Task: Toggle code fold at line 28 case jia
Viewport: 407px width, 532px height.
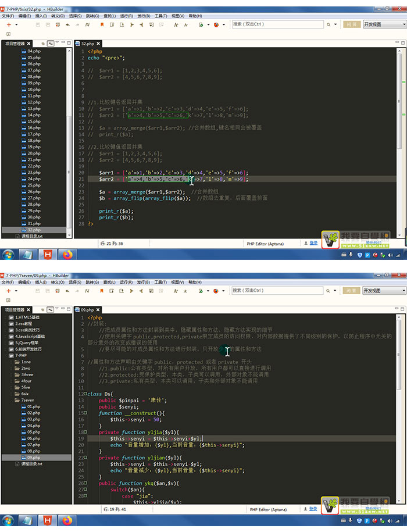Action: point(85,496)
